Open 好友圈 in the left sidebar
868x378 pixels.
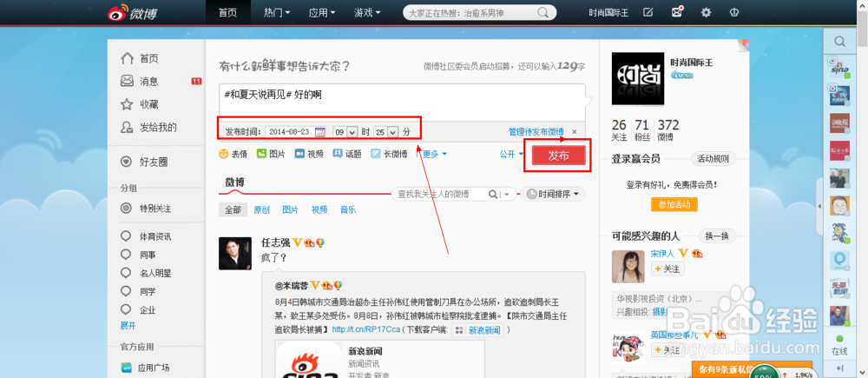(144, 162)
